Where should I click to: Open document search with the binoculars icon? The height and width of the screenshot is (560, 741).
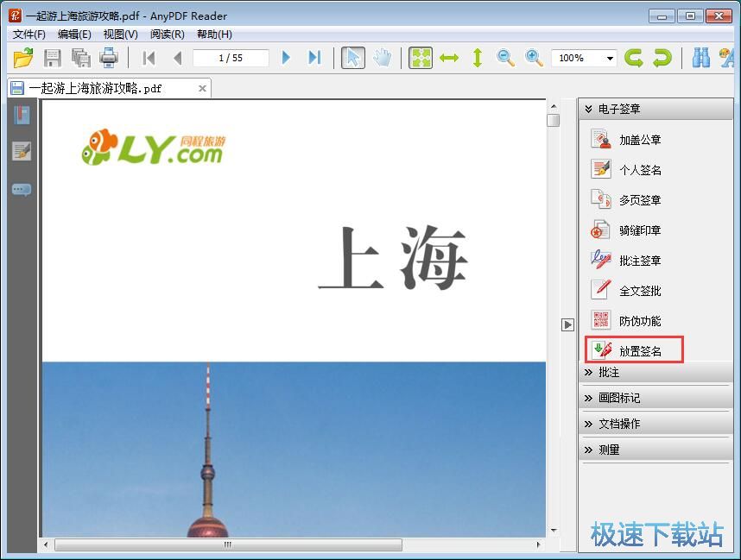[x=700, y=58]
